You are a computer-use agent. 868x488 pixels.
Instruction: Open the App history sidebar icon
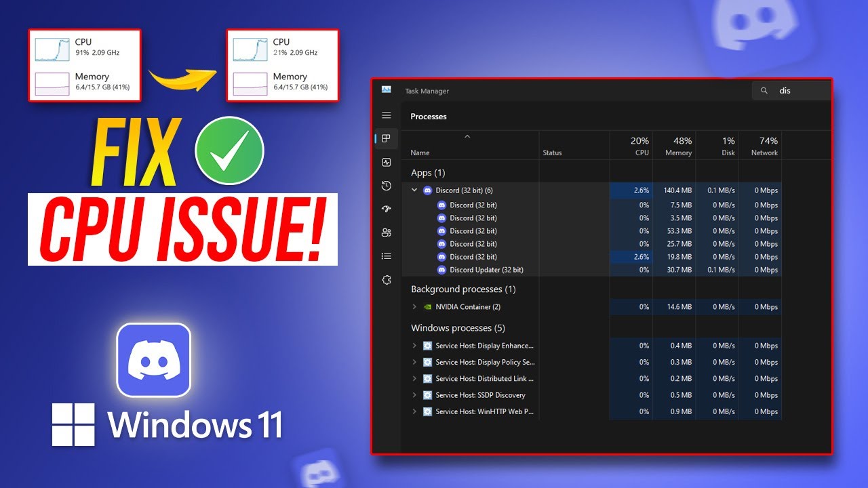(x=387, y=186)
